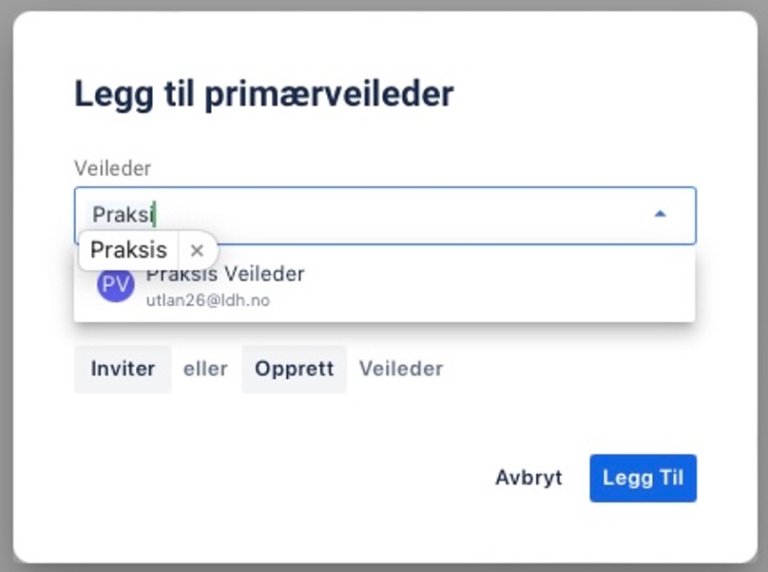768x572 pixels.
Task: Click blank dialog area left of Avbryt
Action: pos(280,478)
